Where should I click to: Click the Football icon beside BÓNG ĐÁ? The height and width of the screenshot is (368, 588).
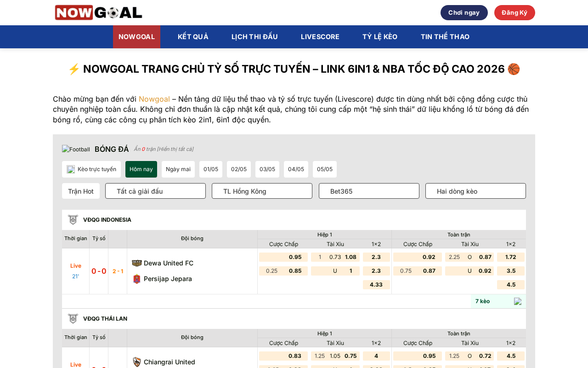[76, 149]
